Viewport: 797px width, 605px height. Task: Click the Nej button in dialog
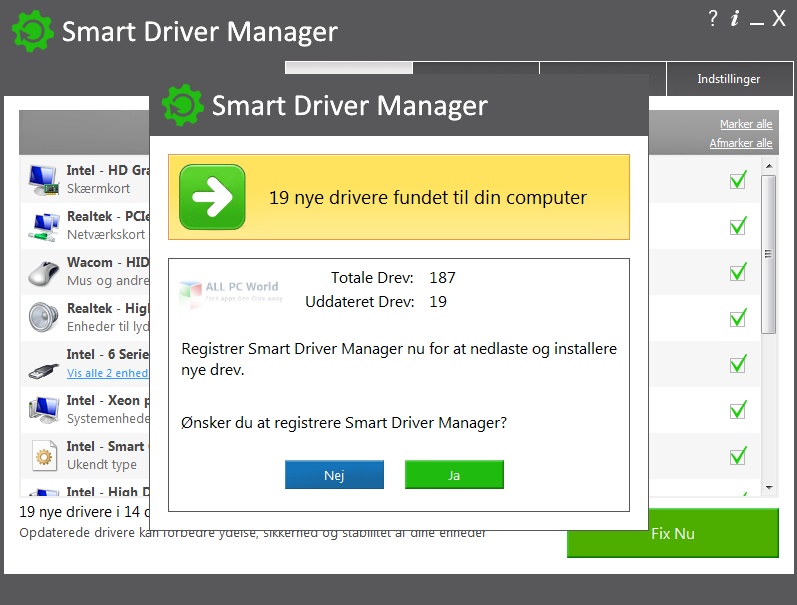pos(334,475)
